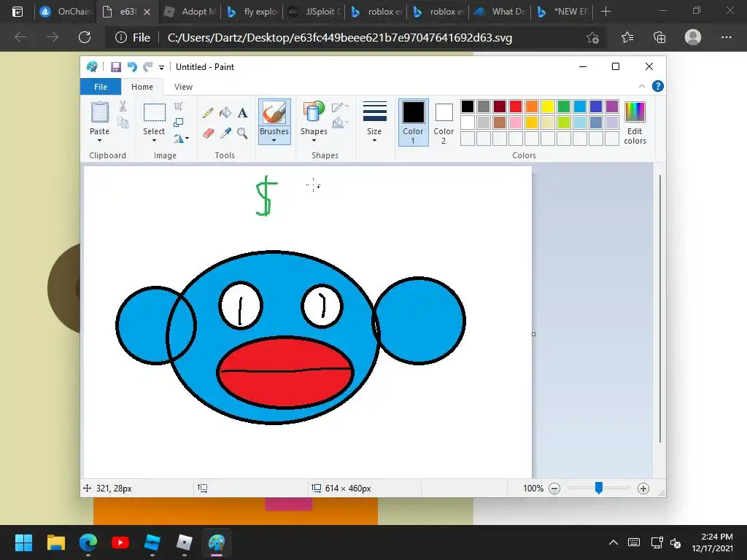Pick the red color swatch
Image resolution: width=747 pixels, height=560 pixels.
point(516,106)
